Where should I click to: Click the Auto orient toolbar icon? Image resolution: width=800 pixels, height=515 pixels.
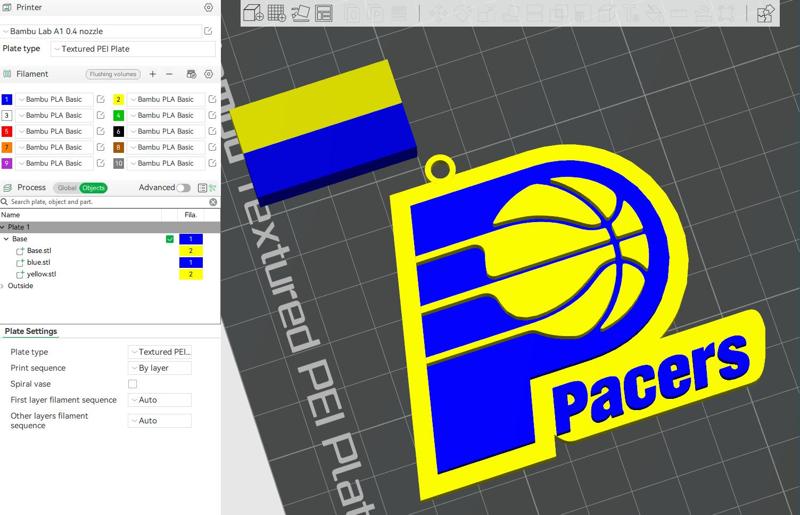(301, 13)
